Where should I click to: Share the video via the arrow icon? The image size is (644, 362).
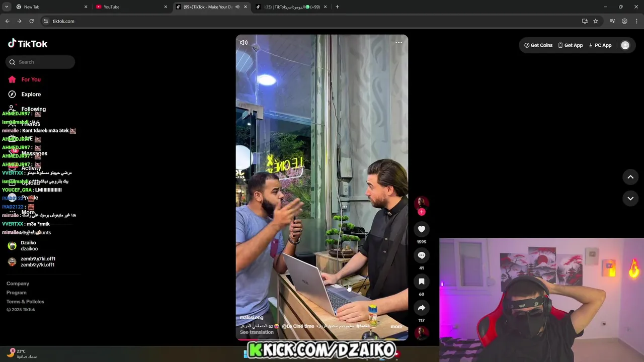pyautogui.click(x=422, y=308)
